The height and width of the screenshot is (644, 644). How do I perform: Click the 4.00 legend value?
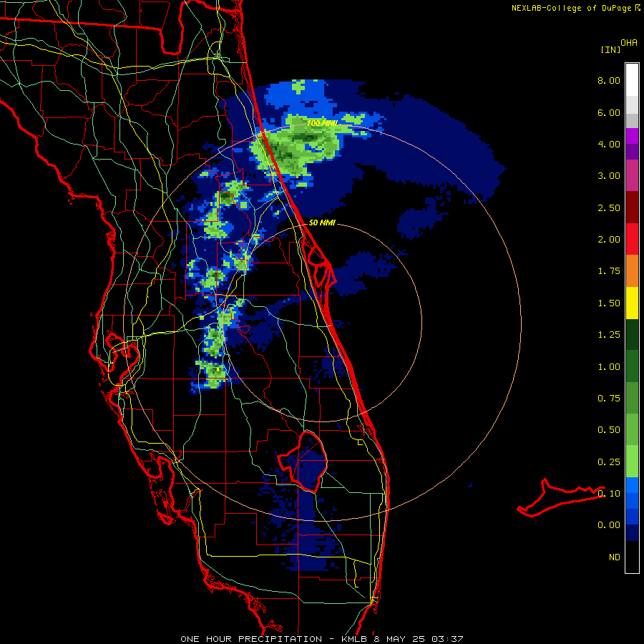point(609,144)
